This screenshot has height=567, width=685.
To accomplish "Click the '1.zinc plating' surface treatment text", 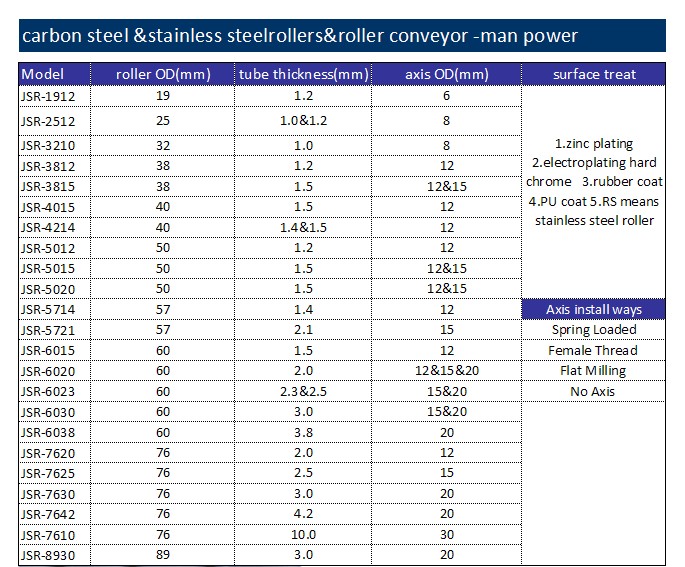I will [594, 144].
